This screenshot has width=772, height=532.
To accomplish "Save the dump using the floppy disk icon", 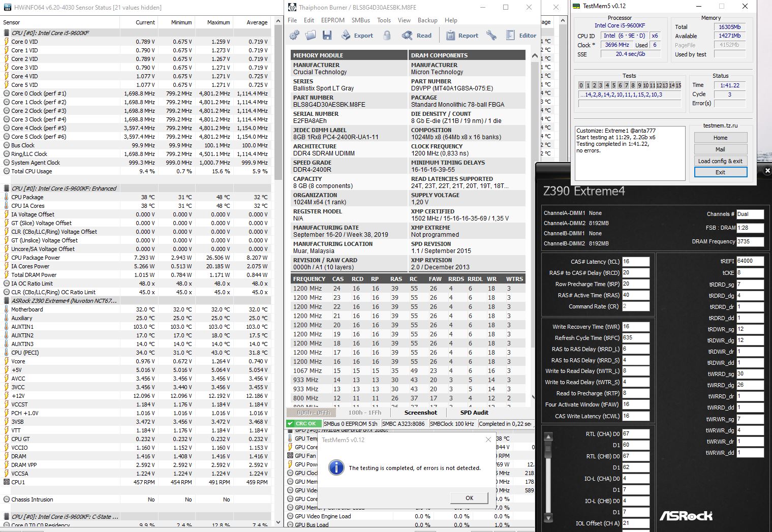I will [327, 35].
